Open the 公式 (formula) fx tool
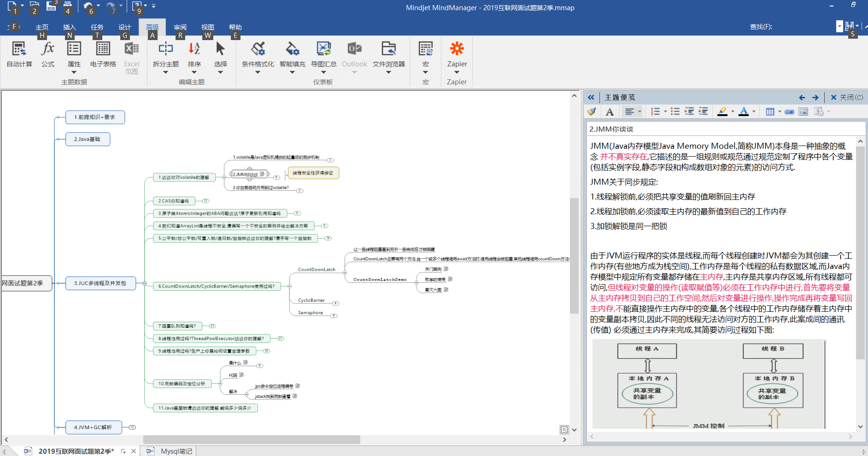868x456 pixels. [x=48, y=49]
